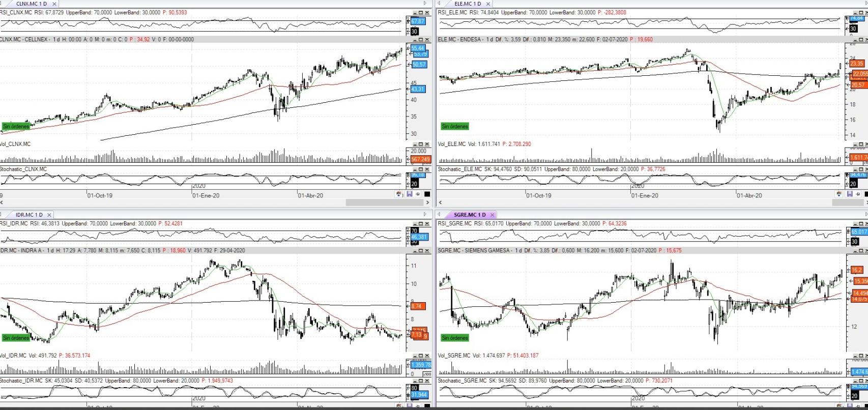This screenshot has height=410, width=868.
Task: Next tab arrow in the CLNX tab strip
Action: (x=425, y=3)
